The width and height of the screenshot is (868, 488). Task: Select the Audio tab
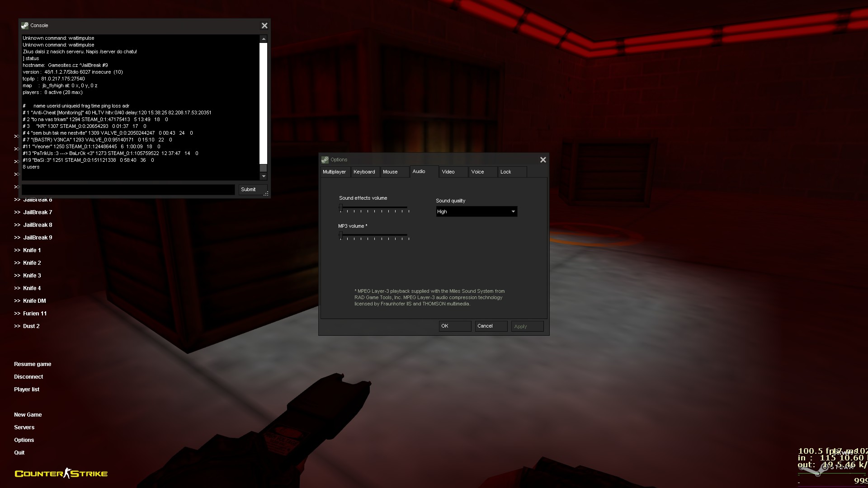[424, 171]
